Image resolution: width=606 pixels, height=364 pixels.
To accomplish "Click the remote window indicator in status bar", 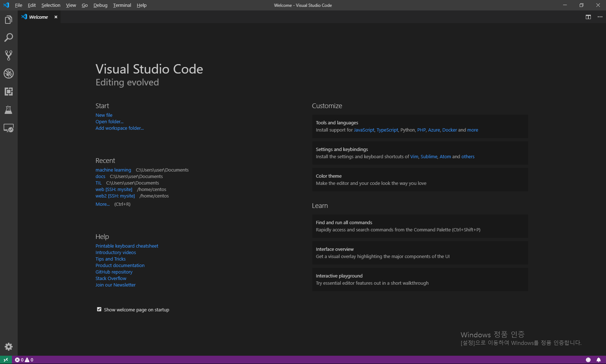I will pos(6,360).
